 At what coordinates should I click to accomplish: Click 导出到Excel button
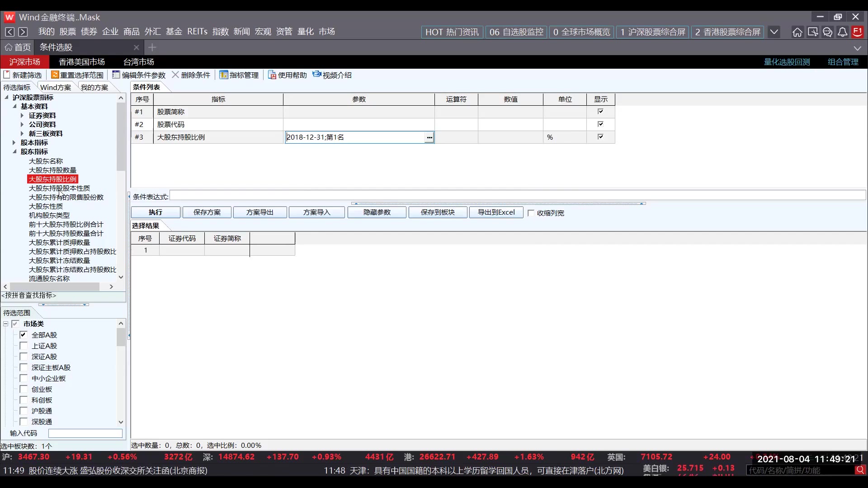tap(496, 212)
